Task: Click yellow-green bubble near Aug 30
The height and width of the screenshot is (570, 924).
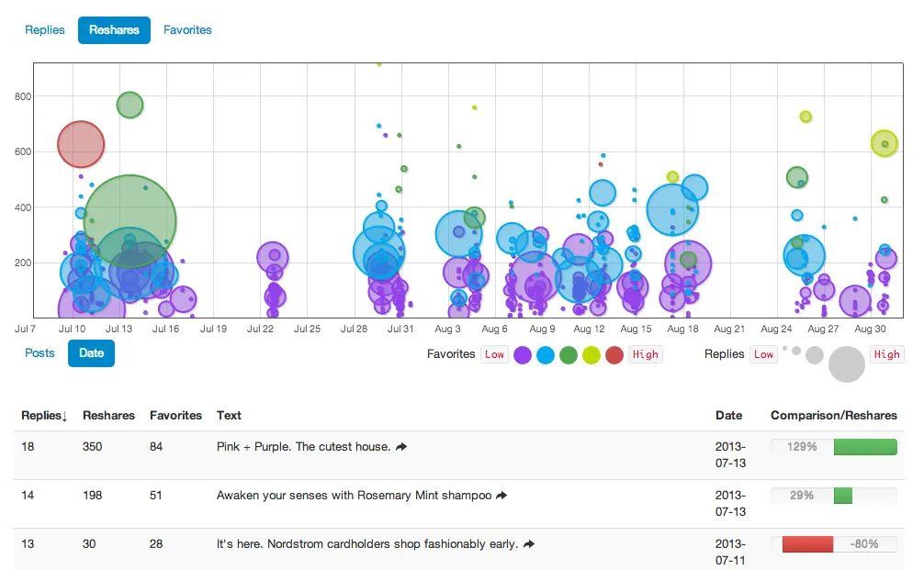Action: tap(885, 143)
